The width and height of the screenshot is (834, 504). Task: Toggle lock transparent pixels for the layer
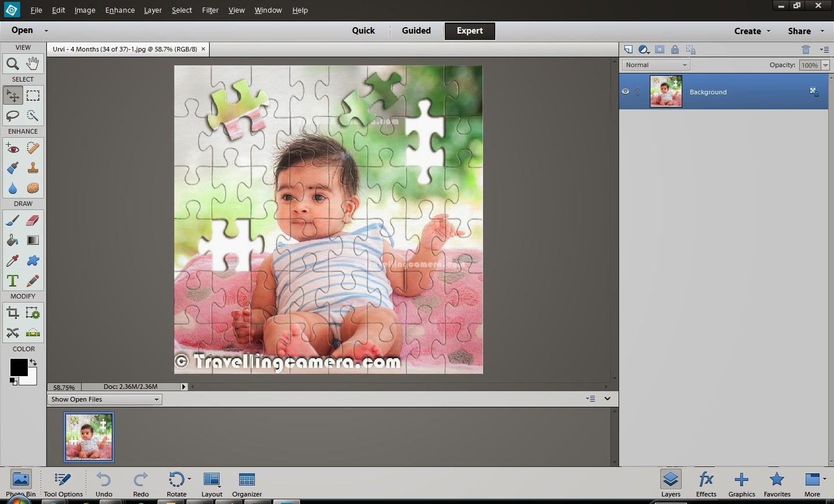point(690,50)
